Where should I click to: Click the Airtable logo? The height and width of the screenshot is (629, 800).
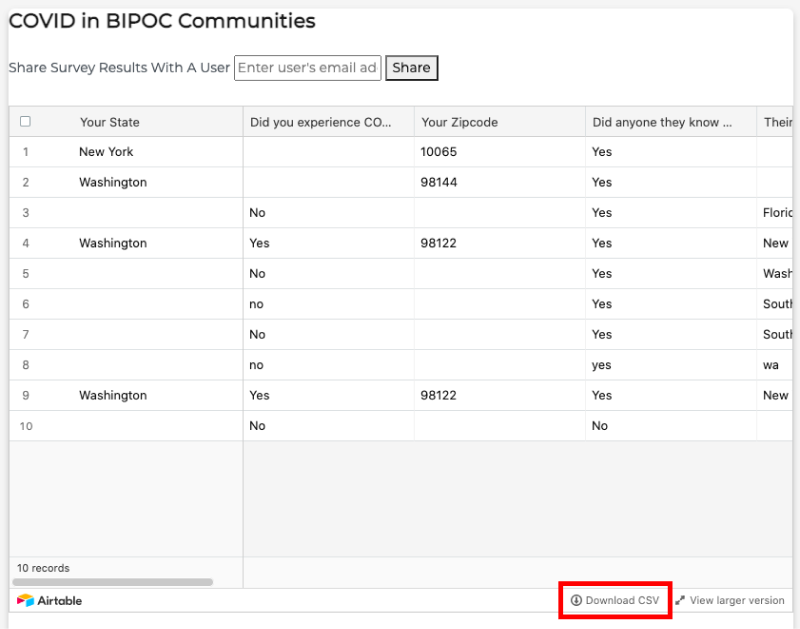click(49, 600)
